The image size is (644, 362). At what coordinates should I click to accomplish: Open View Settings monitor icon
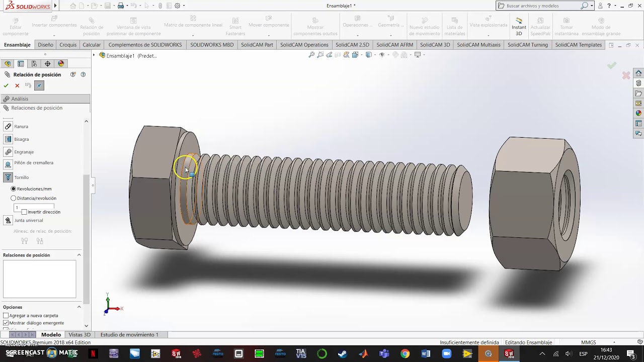click(x=418, y=55)
